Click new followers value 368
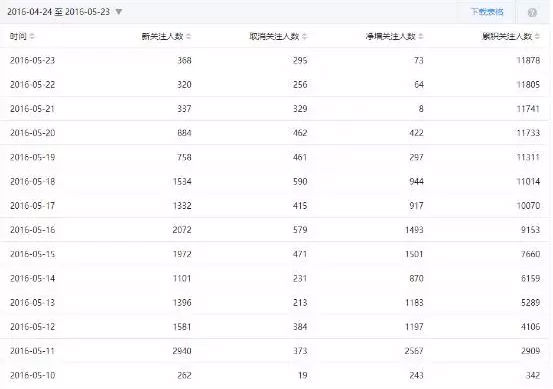The height and width of the screenshot is (389, 553). pos(184,60)
